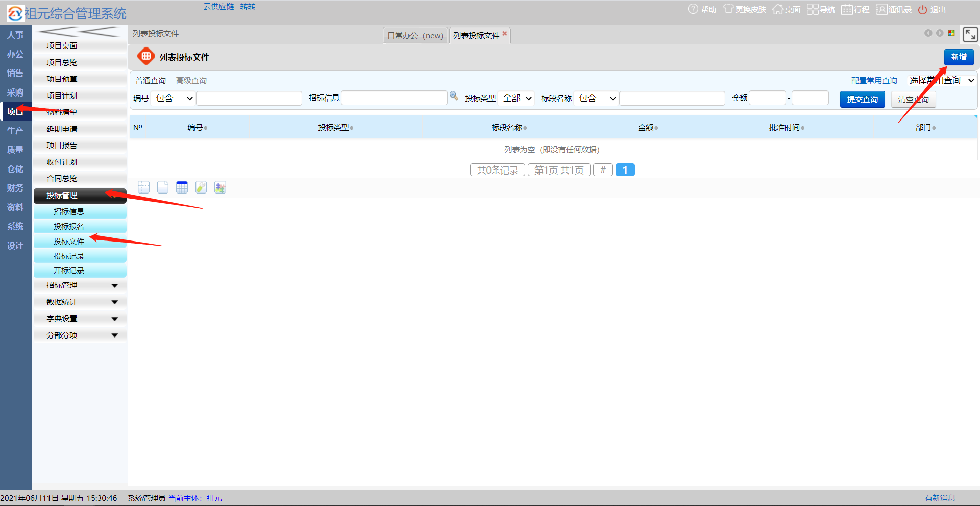Click the # page jump button
Image resolution: width=980 pixels, height=506 pixels.
(603, 170)
